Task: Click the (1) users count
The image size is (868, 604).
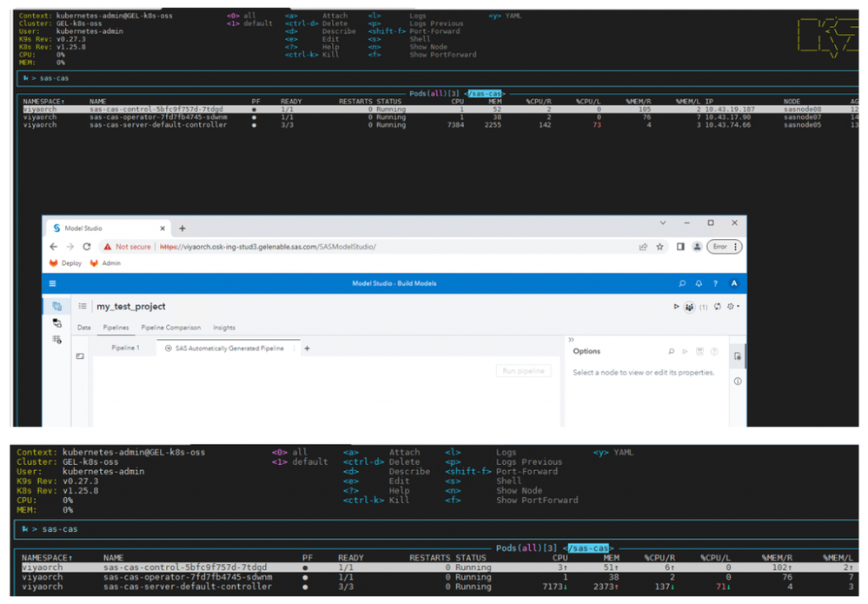Action: click(703, 307)
